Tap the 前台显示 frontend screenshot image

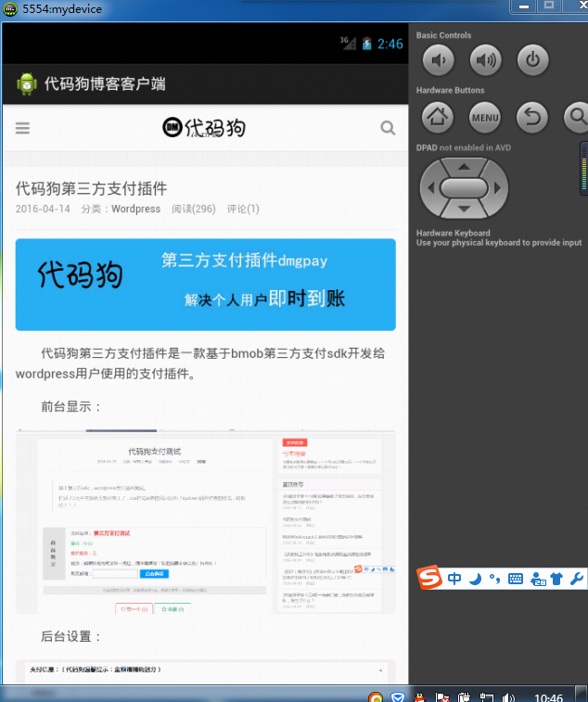[206, 521]
